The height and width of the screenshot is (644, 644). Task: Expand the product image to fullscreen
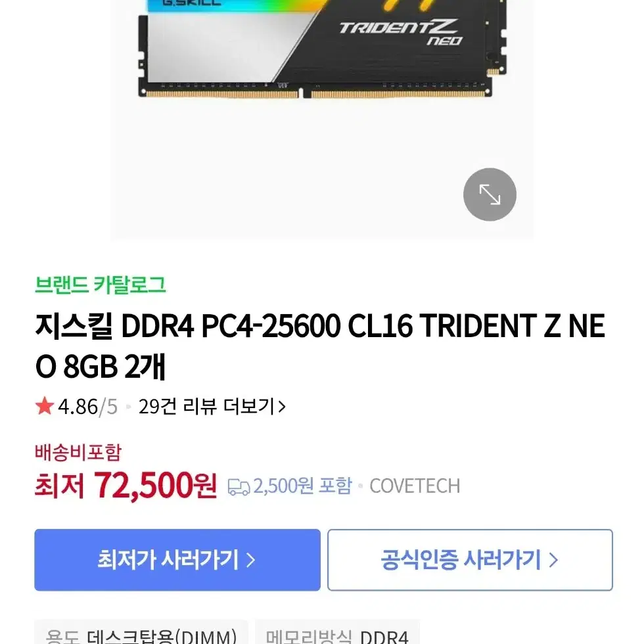pos(490,195)
